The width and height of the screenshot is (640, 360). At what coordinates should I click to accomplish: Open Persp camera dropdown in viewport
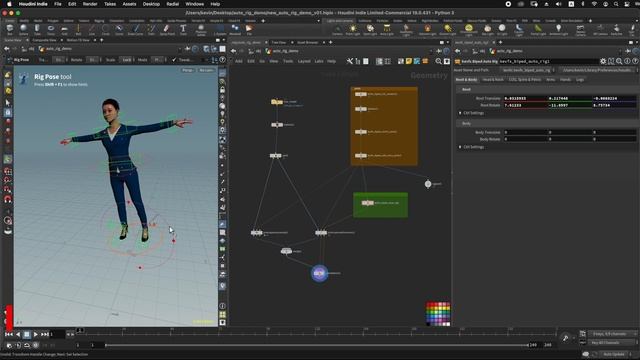pos(187,71)
